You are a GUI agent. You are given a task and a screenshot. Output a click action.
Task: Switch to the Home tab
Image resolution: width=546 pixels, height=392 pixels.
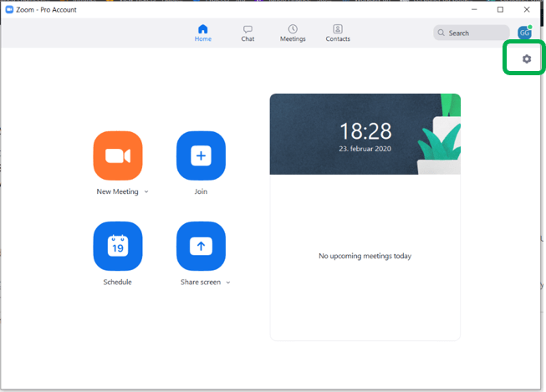coord(203,33)
